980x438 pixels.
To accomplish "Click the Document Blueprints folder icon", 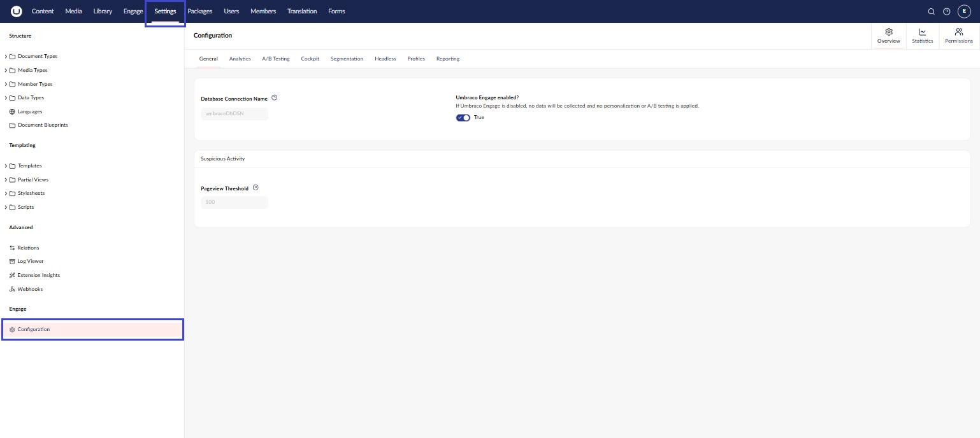I will tap(12, 125).
